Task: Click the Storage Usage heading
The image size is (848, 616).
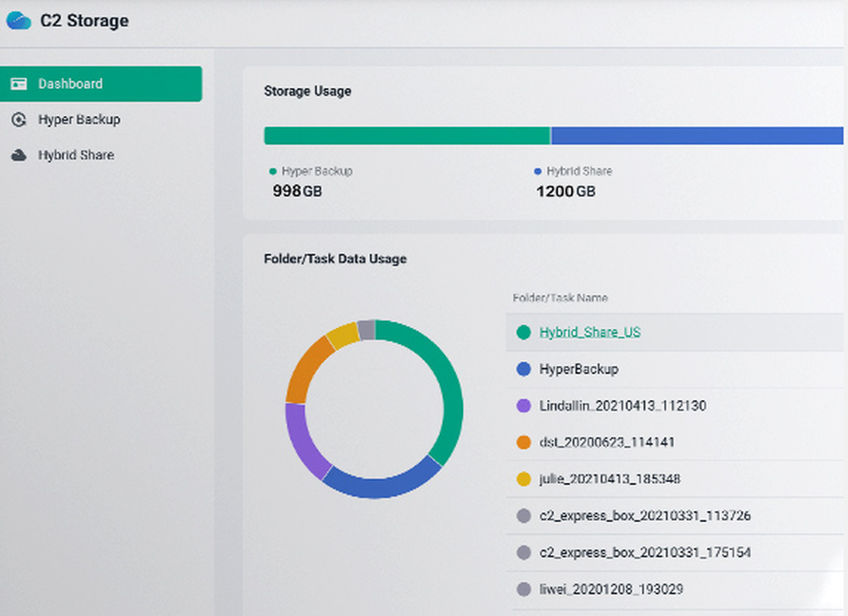Action: 308,92
